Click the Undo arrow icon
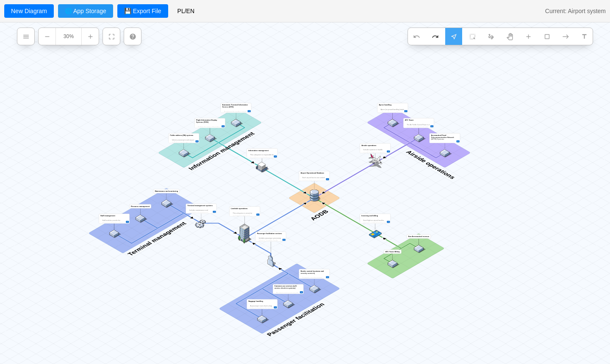Image resolution: width=610 pixels, height=364 pixels. pos(416,37)
